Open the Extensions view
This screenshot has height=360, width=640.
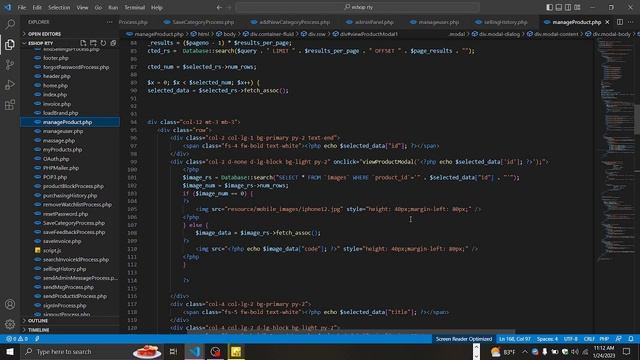[x=10, y=104]
